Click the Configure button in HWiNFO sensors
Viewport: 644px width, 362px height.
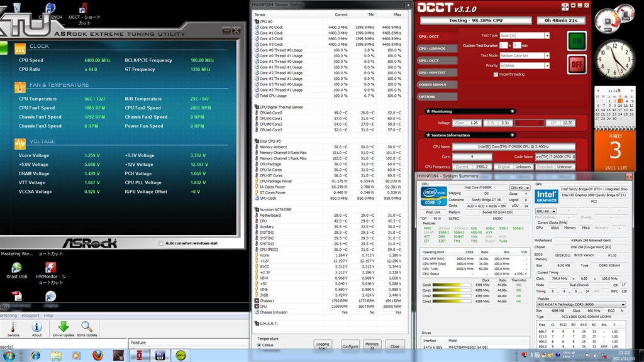pos(350,345)
